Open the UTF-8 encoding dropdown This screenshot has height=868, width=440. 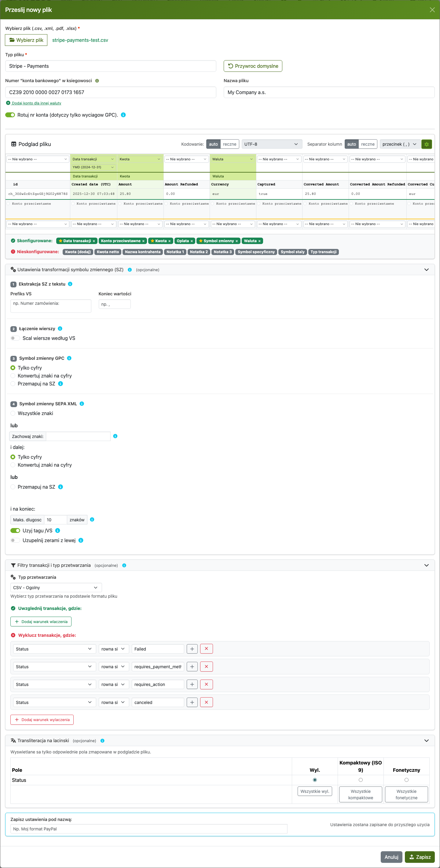click(272, 144)
